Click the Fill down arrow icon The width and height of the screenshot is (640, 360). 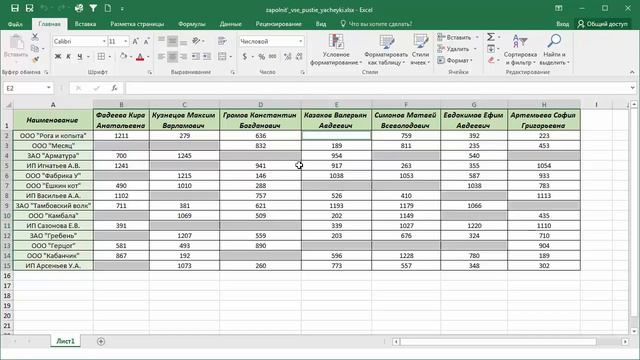click(491, 49)
